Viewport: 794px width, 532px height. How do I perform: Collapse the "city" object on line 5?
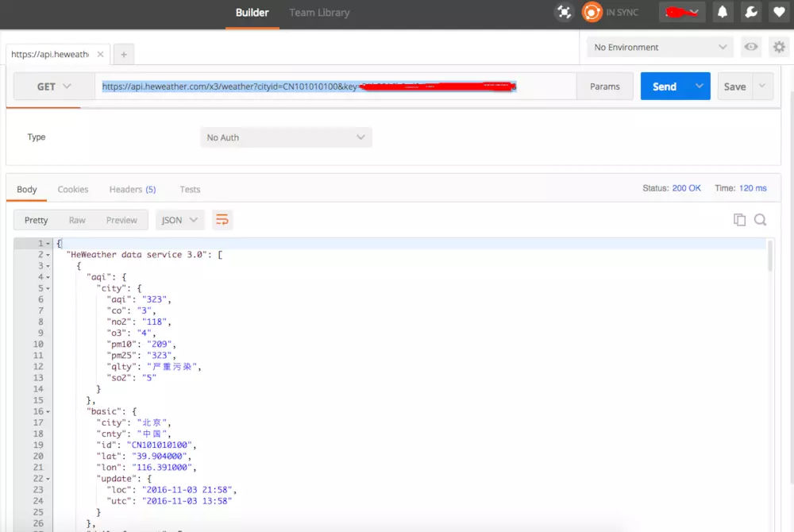click(48, 288)
